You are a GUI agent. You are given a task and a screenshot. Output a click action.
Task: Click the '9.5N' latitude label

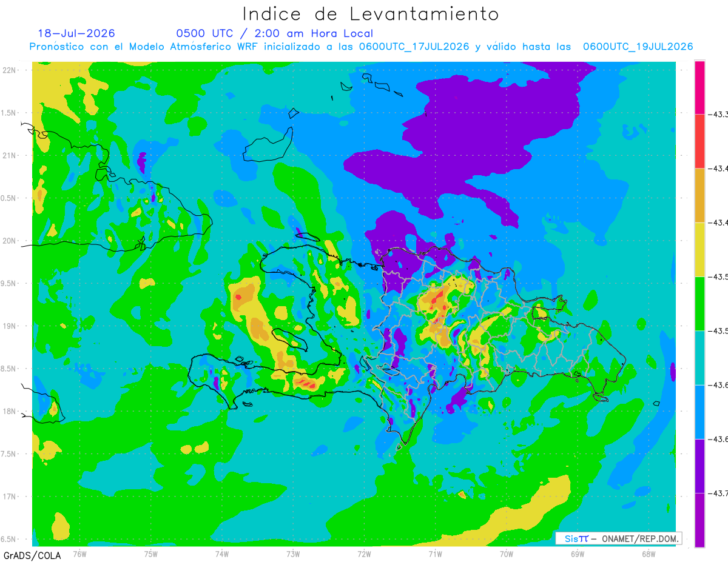[x=9, y=283]
